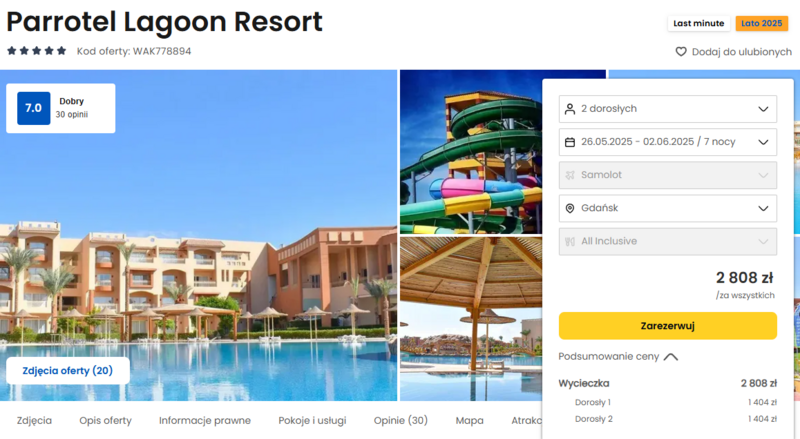
Task: Open Zdjęcia oferty (20) gallery button
Action: pos(68,371)
